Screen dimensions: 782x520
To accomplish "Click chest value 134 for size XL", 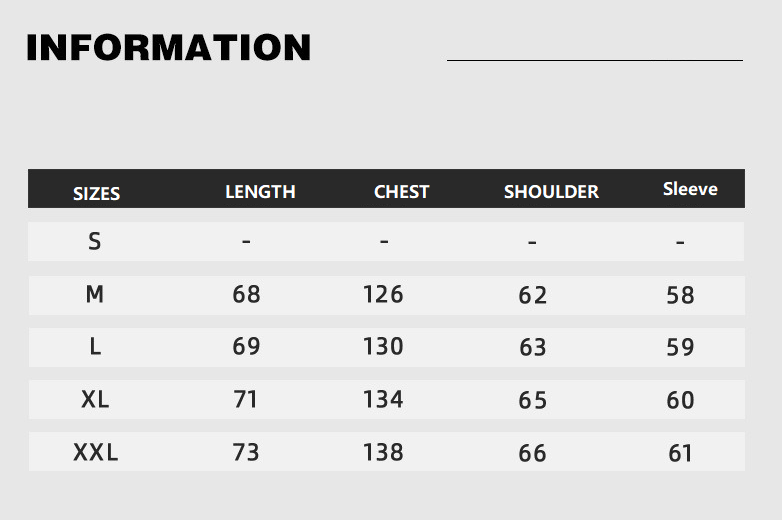I will (x=383, y=399).
